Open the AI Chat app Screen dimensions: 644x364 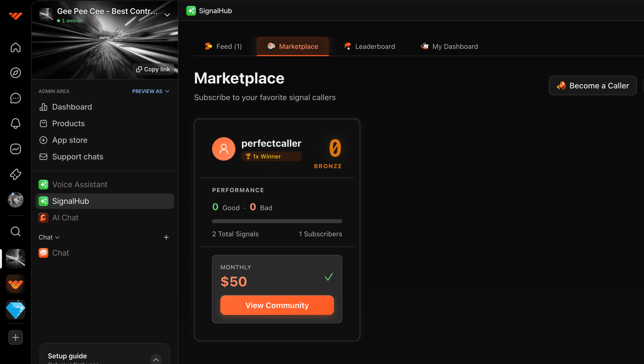click(65, 218)
